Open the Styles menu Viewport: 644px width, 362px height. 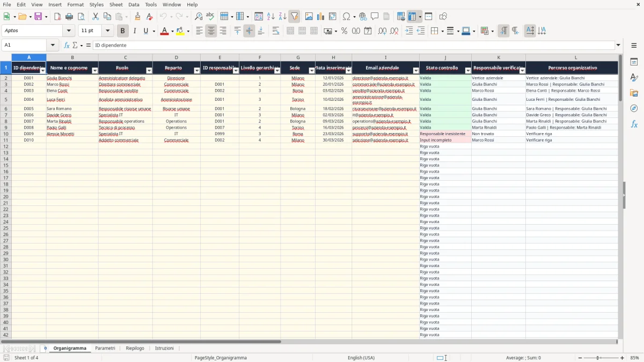click(97, 4)
